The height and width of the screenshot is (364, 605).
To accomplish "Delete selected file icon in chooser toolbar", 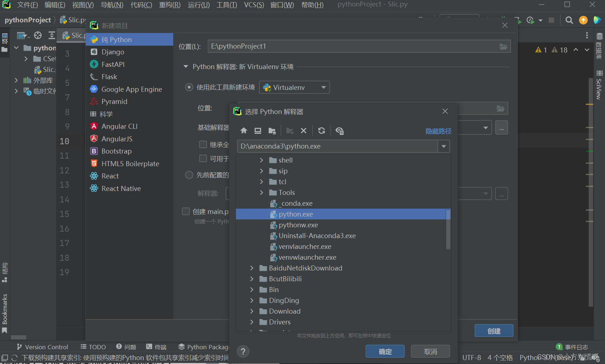I will point(304,131).
